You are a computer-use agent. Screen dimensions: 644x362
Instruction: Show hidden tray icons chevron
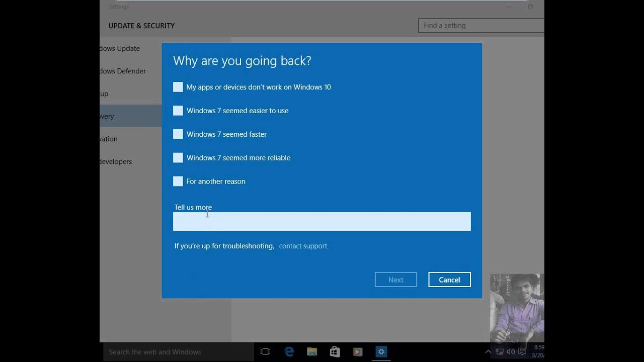click(x=488, y=352)
